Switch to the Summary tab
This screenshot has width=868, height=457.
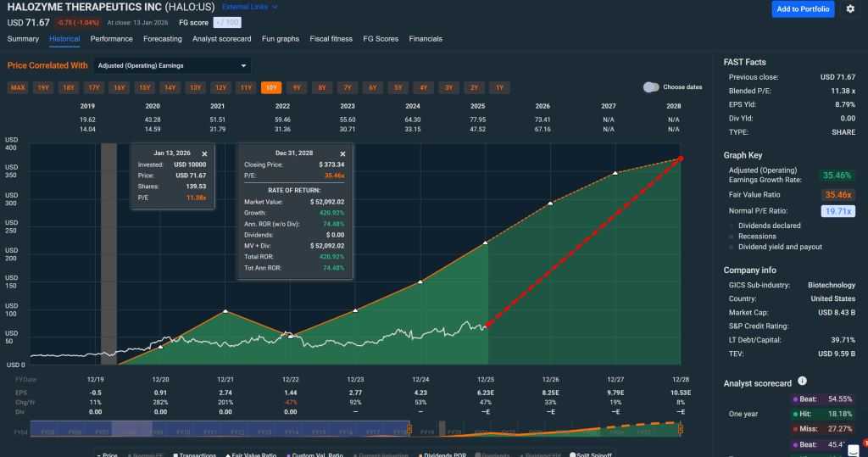pyautogui.click(x=23, y=39)
